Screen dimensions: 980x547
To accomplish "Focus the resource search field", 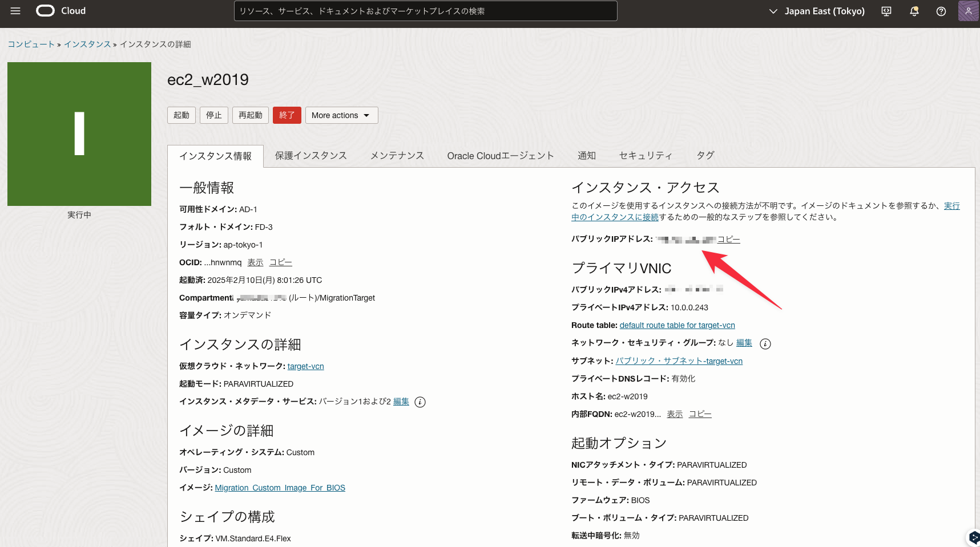I will click(x=426, y=11).
